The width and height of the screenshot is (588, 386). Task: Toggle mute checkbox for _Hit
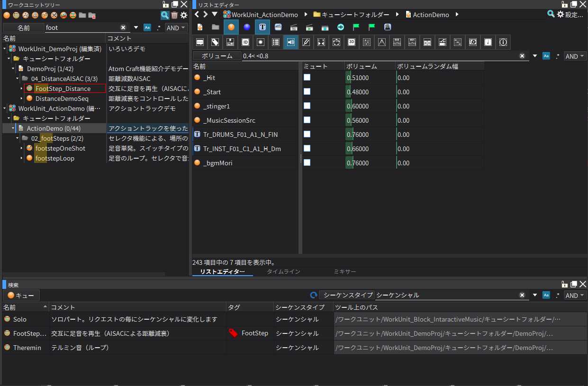click(x=307, y=77)
